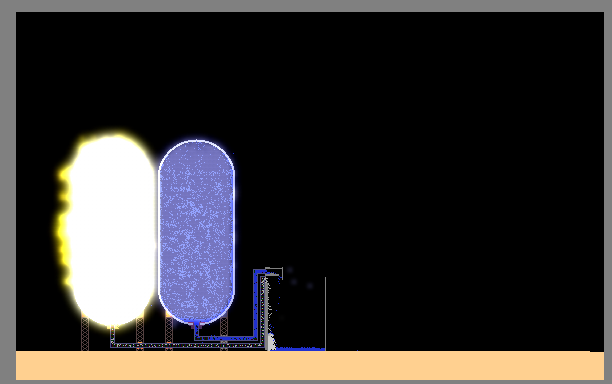
Task: Click gray powder pile in container
Action: coord(271,342)
